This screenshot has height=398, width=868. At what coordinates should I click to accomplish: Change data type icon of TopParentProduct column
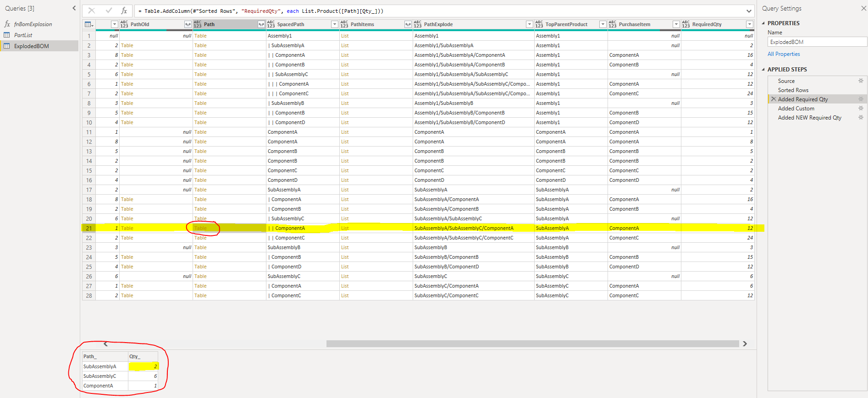click(539, 24)
